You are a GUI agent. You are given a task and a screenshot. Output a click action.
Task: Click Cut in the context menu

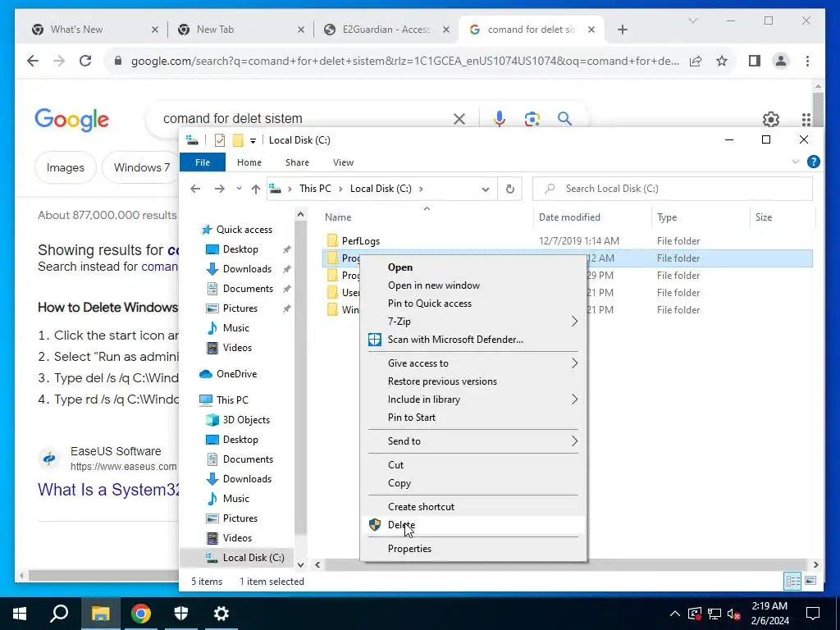pyautogui.click(x=395, y=465)
